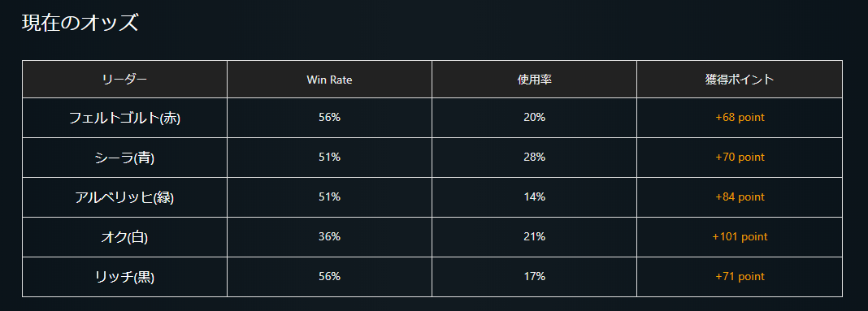Click the Win Rate column header
This screenshot has width=868, height=311.
329,79
